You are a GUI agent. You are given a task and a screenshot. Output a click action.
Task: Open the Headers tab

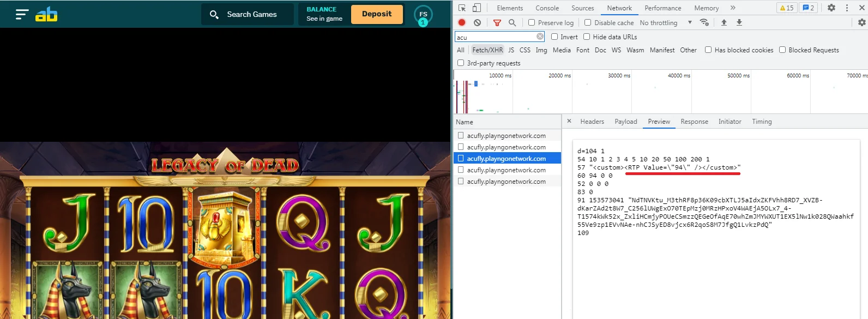coord(592,122)
